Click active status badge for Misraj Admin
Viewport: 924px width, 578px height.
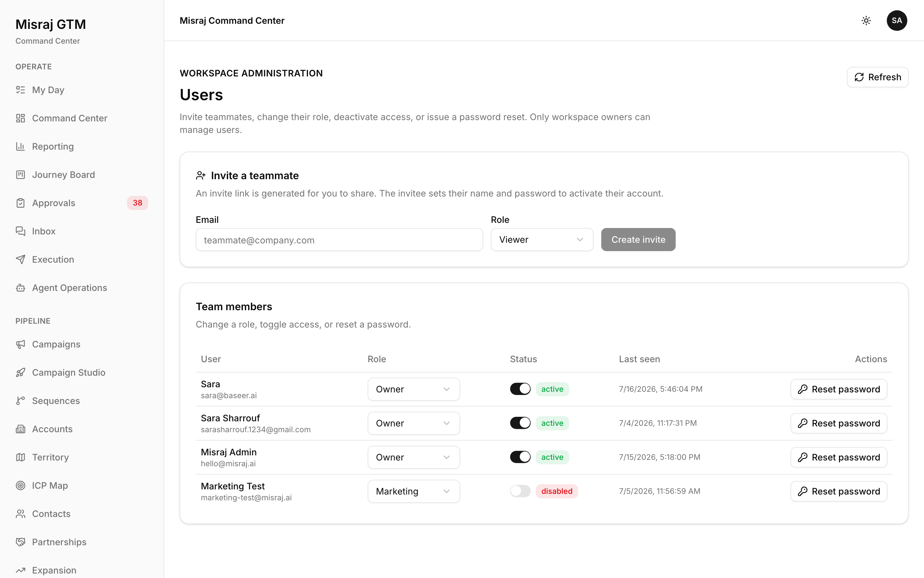[x=552, y=457]
